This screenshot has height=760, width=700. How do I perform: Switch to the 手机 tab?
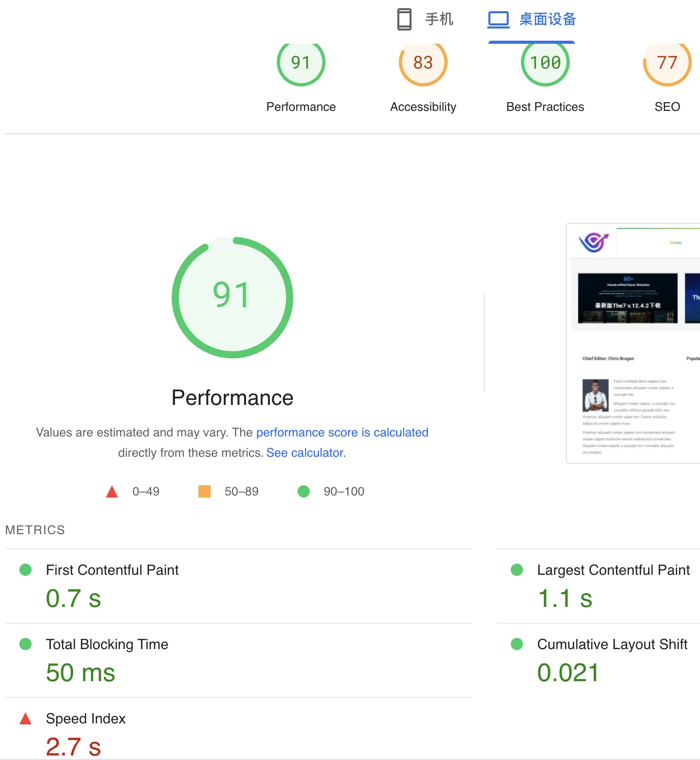(x=439, y=19)
